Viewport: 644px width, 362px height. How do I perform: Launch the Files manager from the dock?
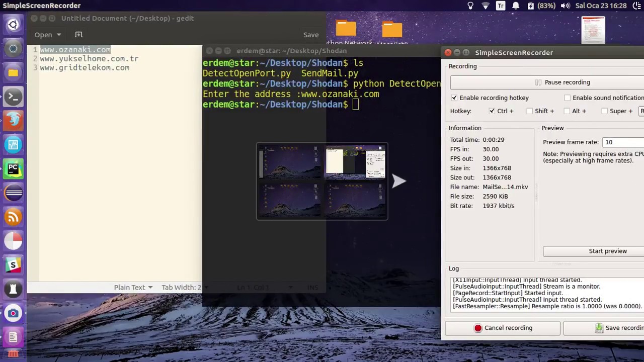[x=13, y=72]
